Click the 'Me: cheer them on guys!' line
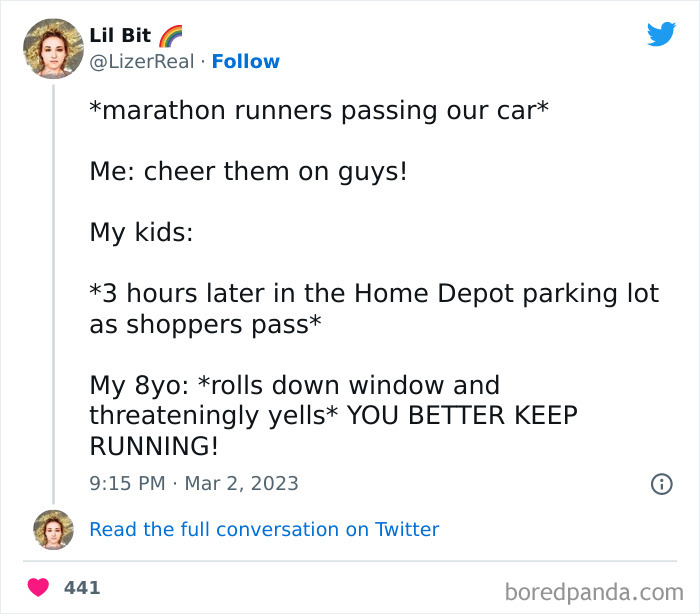The width and height of the screenshot is (700, 614). tap(248, 171)
